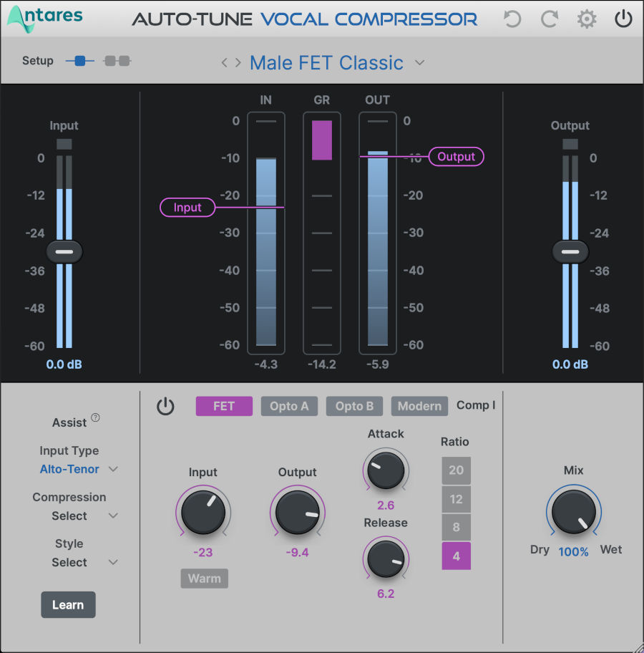Set the Ratio to 20
The width and height of the screenshot is (644, 653).
(x=456, y=470)
